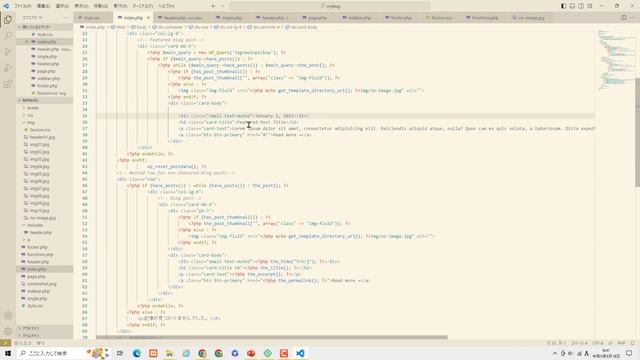Image resolution: width=640 pixels, height=360 pixels.
Task: Collapse the MYBLOG folder section
Action: click(44, 100)
